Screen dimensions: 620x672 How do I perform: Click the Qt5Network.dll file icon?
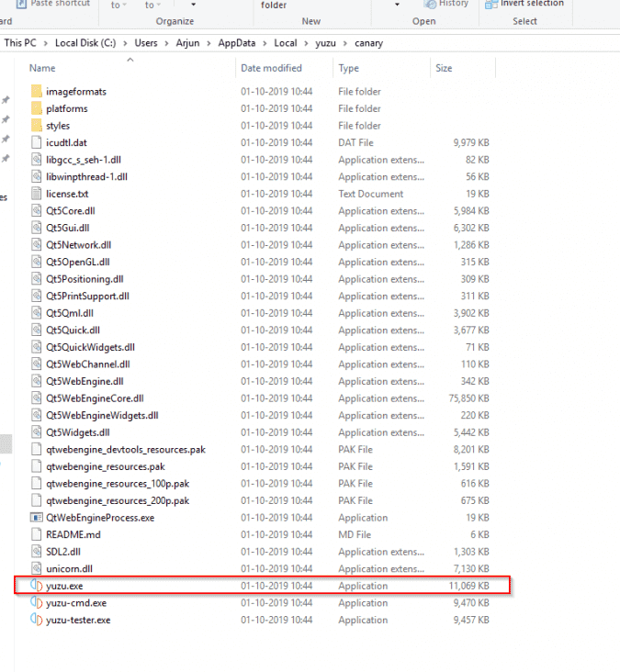click(37, 245)
